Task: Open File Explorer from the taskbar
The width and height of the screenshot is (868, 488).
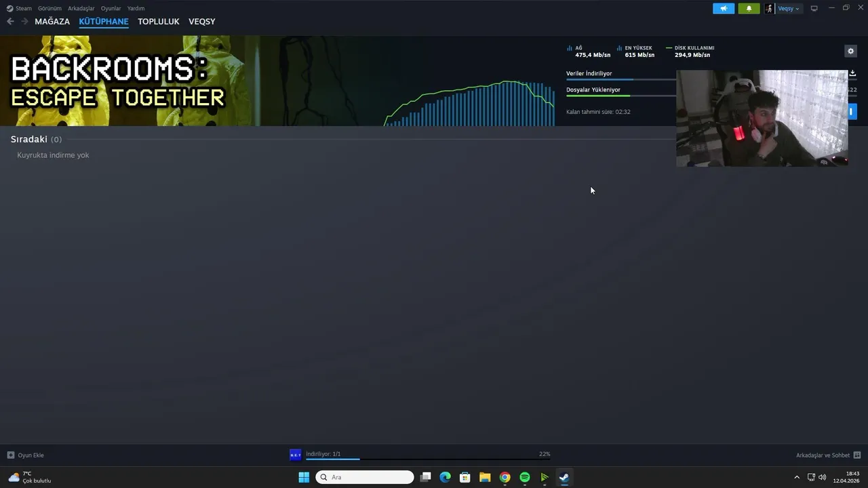Action: [485, 477]
